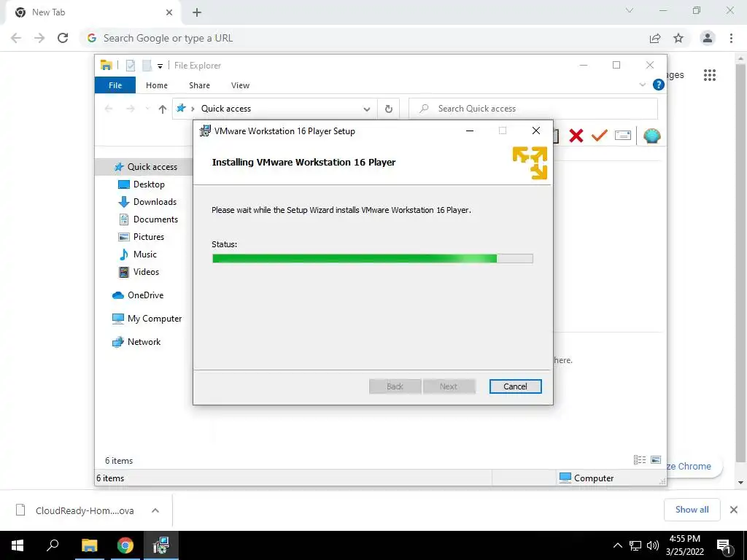Open the taskbar clock and date
Viewport: 747px width, 560px height.
[684, 545]
